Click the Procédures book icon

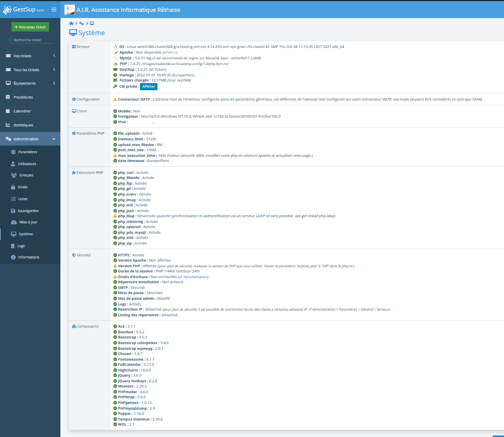8,97
